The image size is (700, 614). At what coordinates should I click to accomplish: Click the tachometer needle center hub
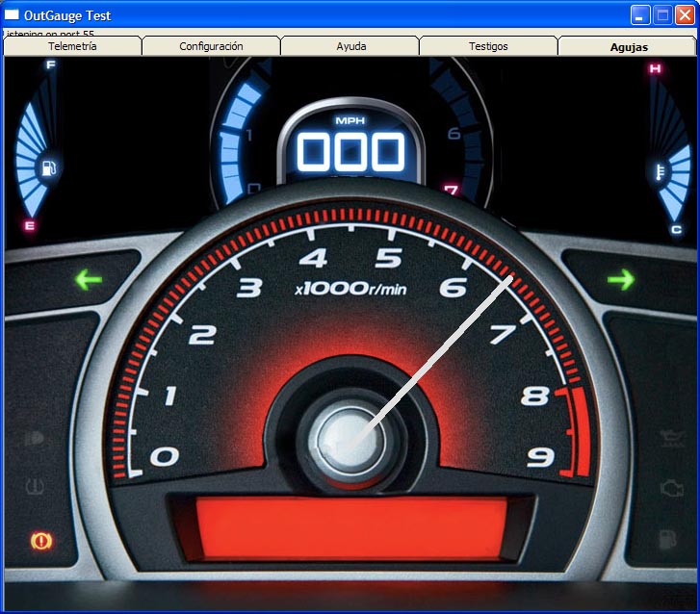pos(350,441)
